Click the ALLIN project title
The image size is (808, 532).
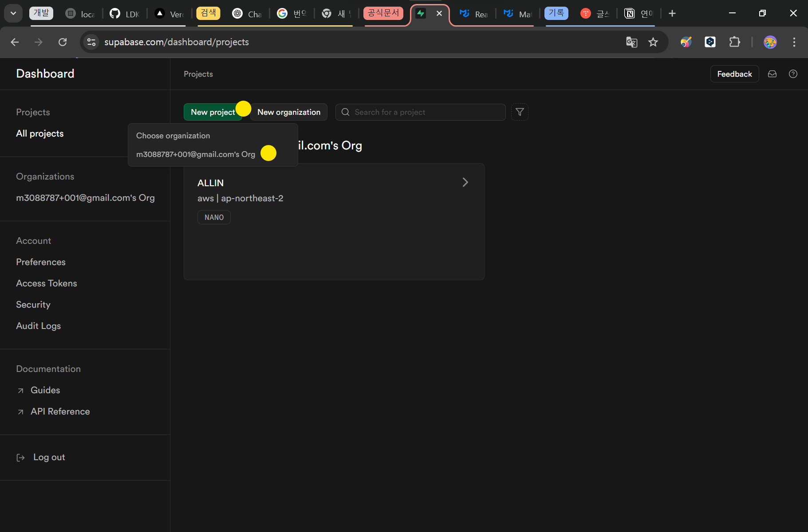[x=210, y=183]
